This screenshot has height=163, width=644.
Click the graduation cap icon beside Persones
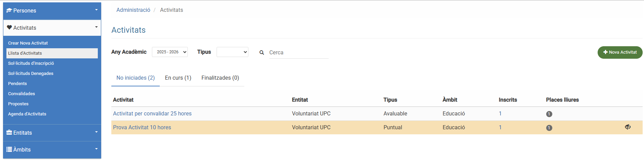9,10
